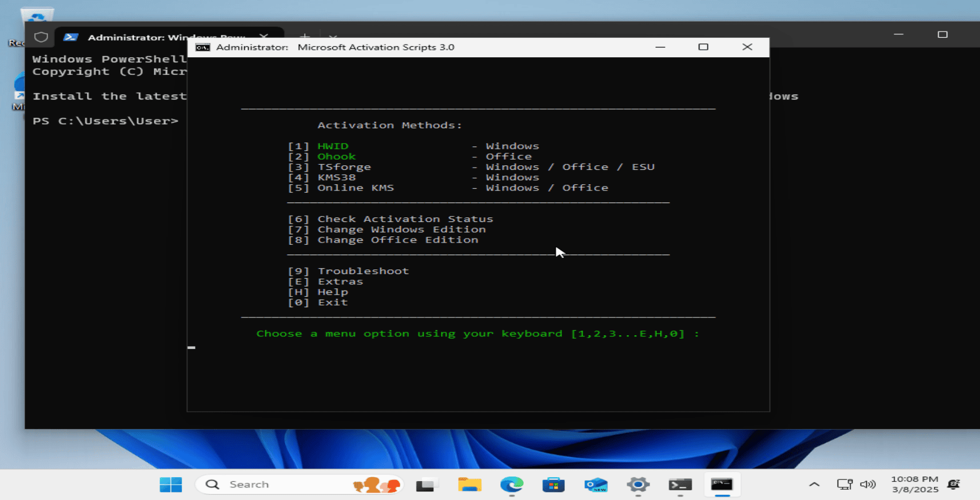
Task: Launch File Explorer from the taskbar
Action: tap(469, 485)
